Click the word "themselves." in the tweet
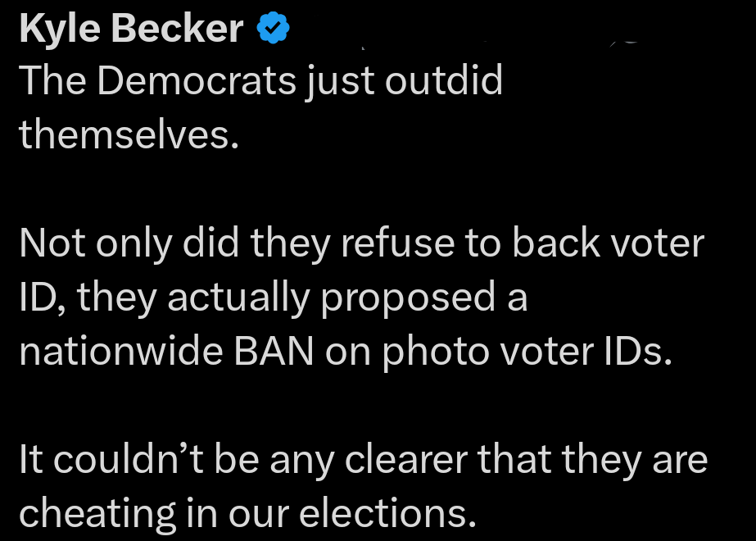Image resolution: width=756 pixels, height=541 pixels. tap(129, 134)
